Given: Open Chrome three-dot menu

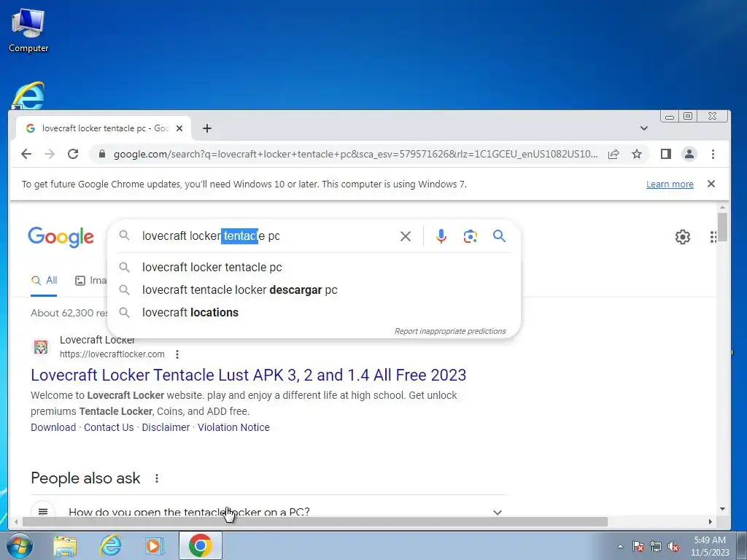Looking at the screenshot, I should point(713,154).
